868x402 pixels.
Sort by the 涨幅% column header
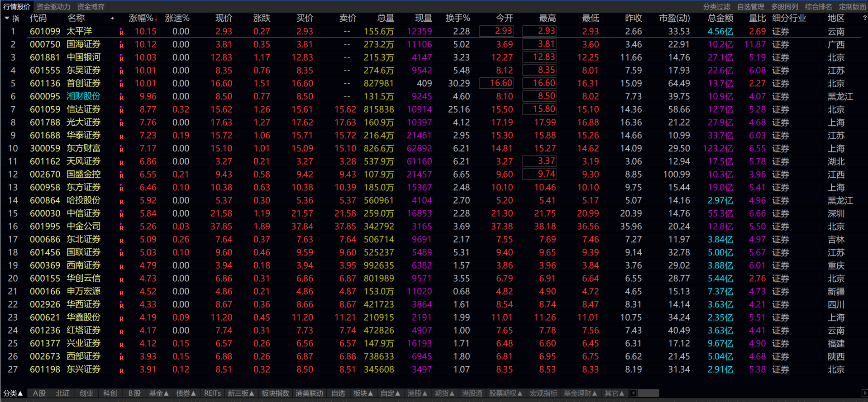coord(143,18)
